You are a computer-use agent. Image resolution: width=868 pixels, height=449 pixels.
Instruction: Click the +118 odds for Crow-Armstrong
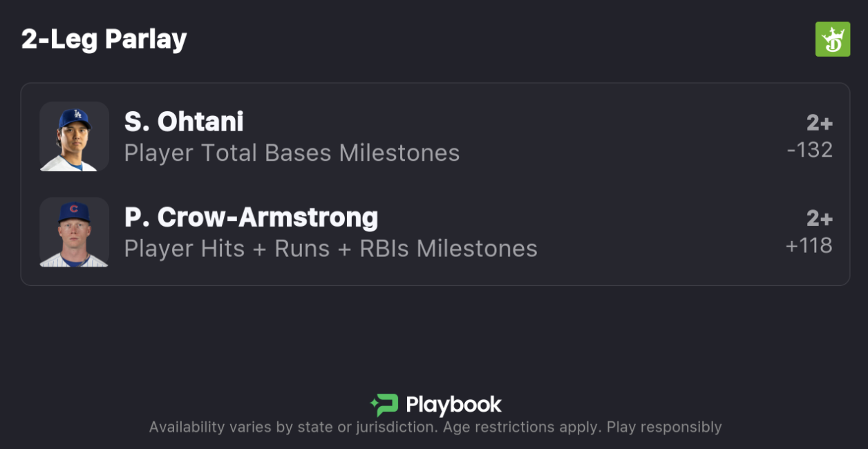point(809,245)
